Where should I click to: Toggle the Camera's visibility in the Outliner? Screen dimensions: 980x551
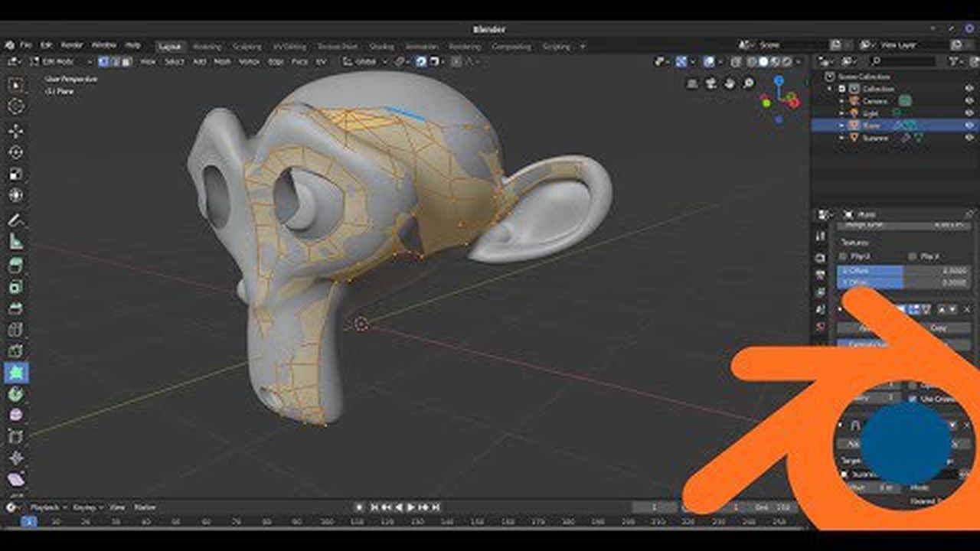coord(969,100)
